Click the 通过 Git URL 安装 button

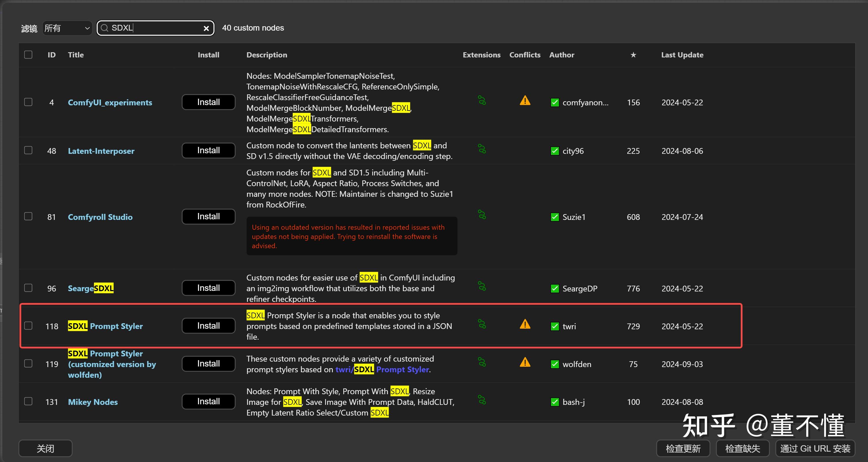[x=815, y=448]
